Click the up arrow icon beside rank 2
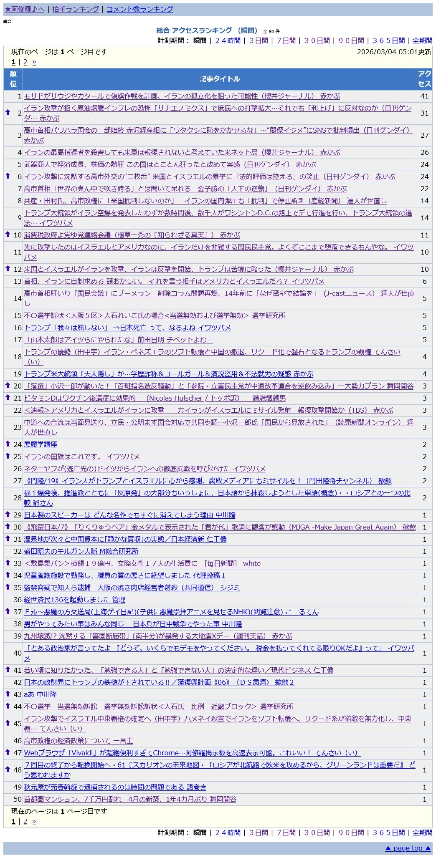This screenshot has height=868, width=436. click(8, 112)
